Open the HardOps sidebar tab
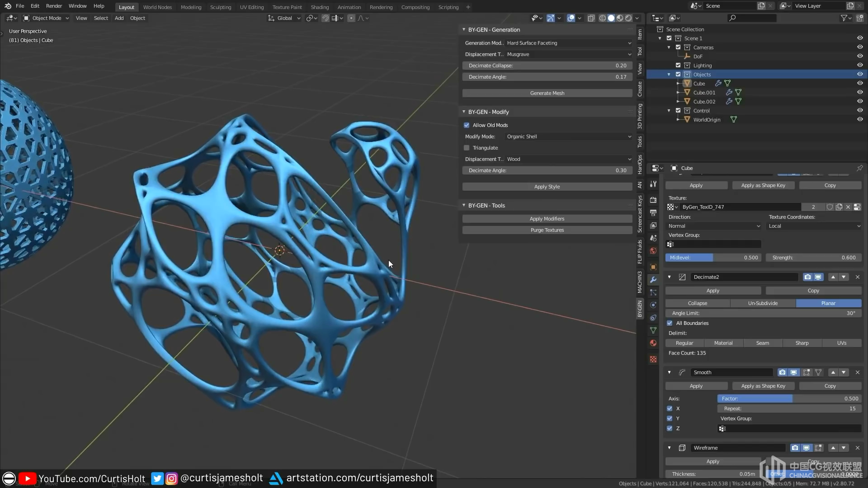The height and width of the screenshot is (488, 868). pos(640,164)
